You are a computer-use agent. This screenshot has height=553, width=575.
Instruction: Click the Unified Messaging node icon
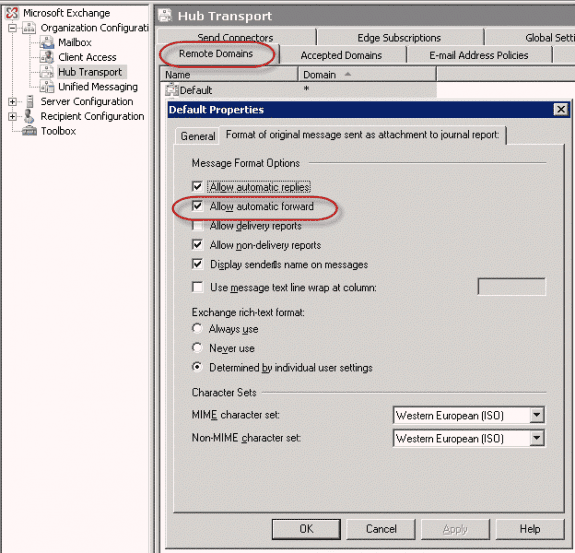47,87
